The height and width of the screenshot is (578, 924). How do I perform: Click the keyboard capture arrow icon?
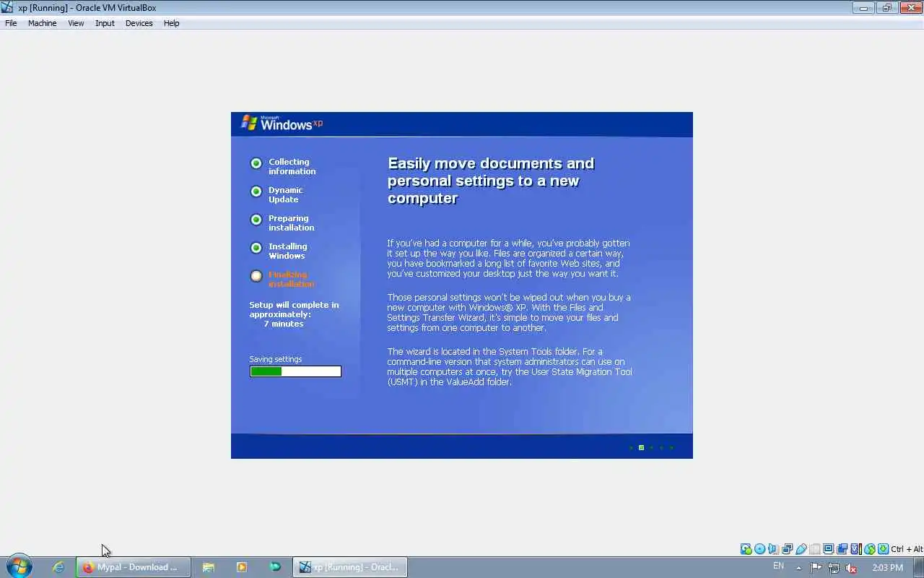point(884,549)
